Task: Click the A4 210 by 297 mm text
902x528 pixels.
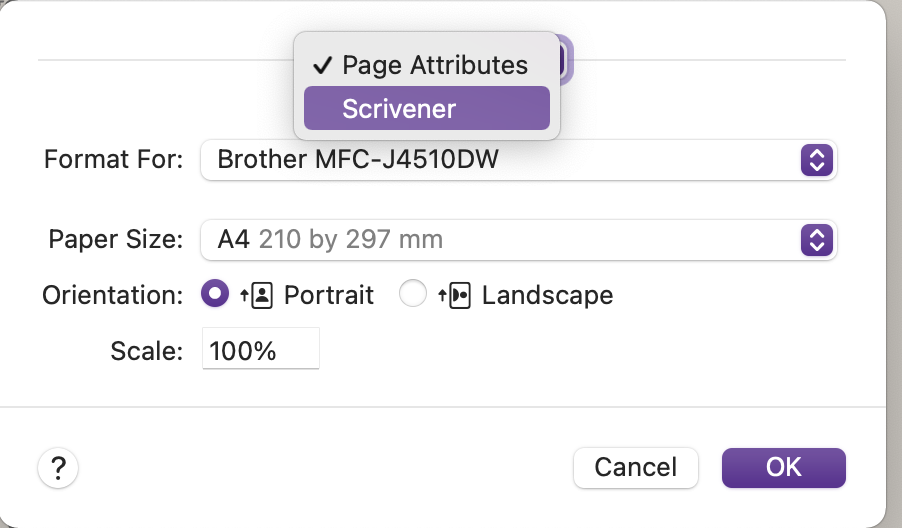Action: coord(330,239)
